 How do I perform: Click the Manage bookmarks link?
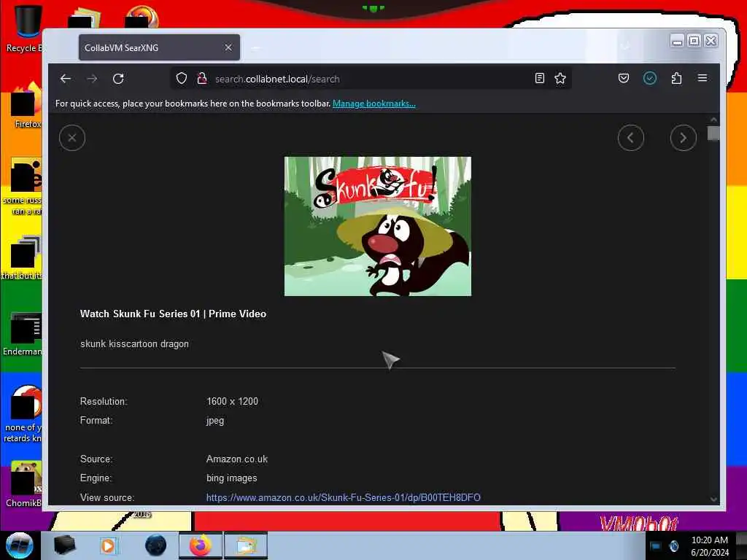[x=374, y=104]
